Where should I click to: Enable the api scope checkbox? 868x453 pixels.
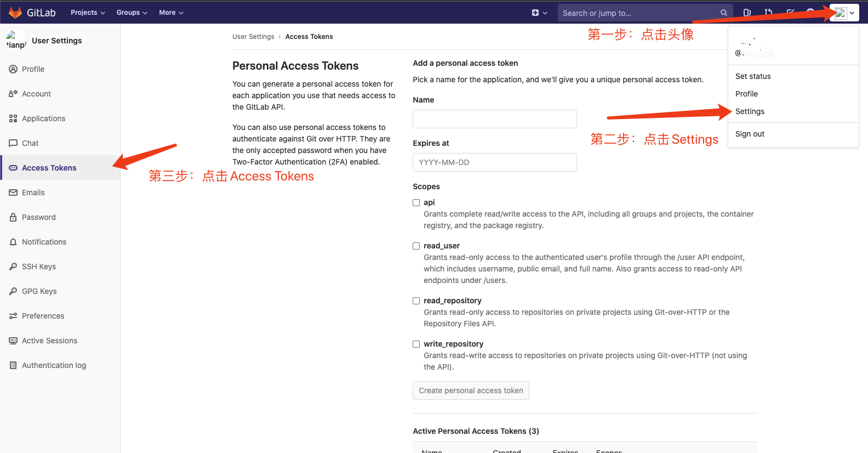tap(416, 203)
